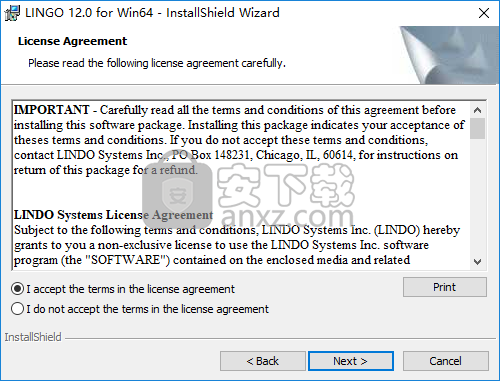The height and width of the screenshot is (381, 500).
Task: Click the 'I accept the terms' label text
Action: click(130, 289)
